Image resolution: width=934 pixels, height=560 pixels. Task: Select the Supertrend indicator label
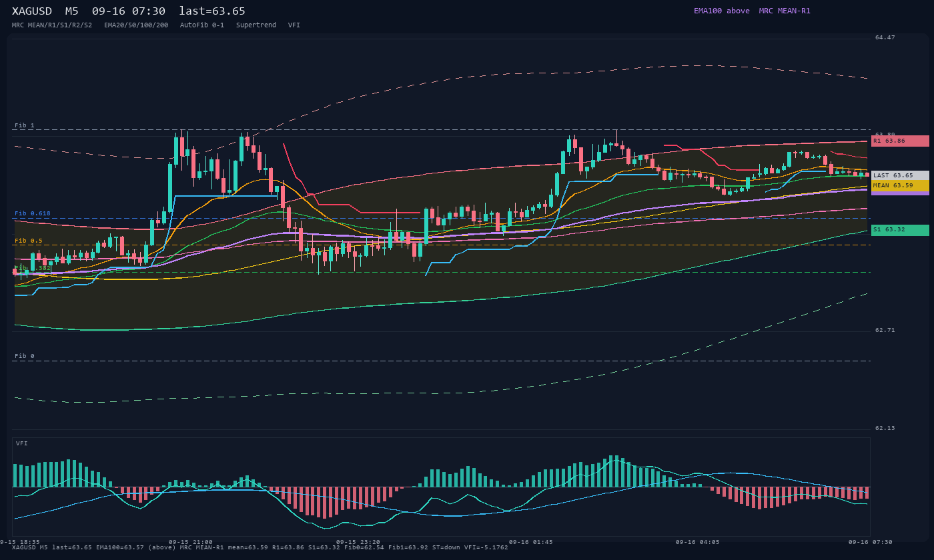pyautogui.click(x=256, y=25)
